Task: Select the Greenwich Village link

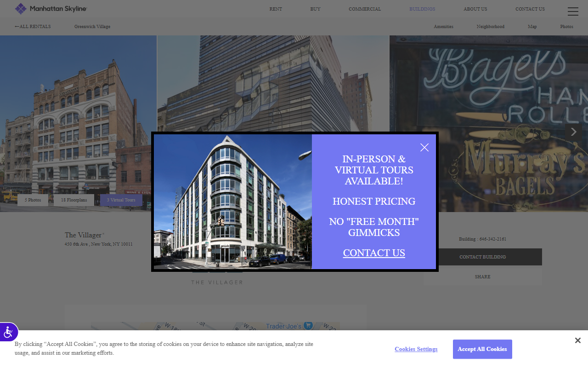Action: (x=92, y=27)
